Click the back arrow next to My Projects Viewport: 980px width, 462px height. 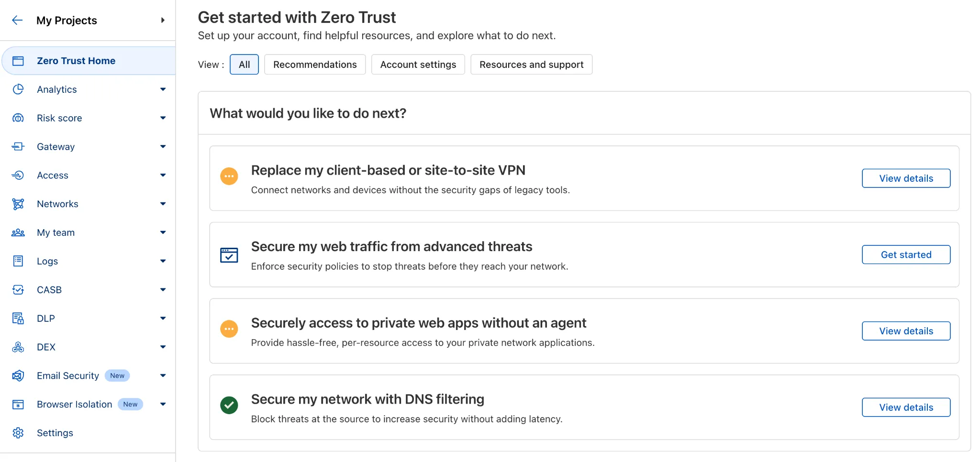[x=17, y=20]
